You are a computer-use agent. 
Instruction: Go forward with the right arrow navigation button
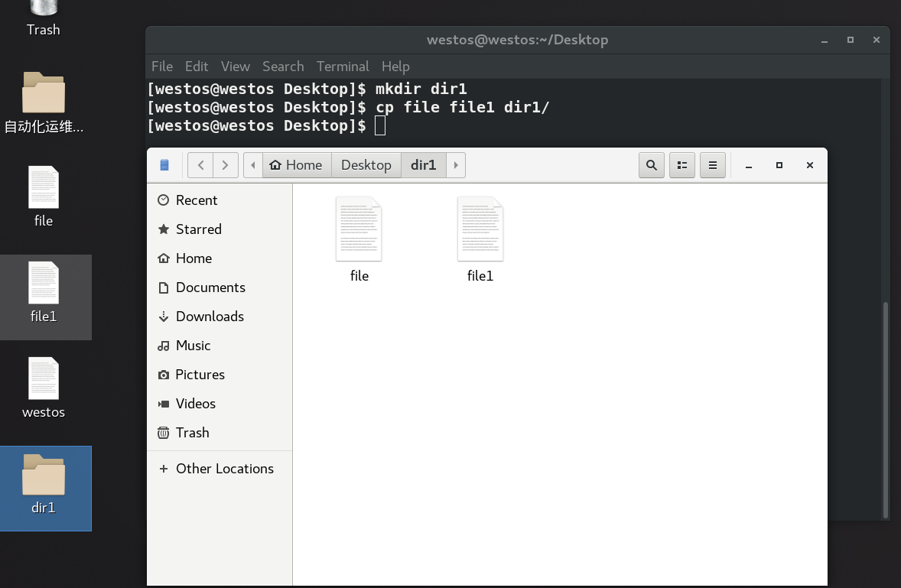(225, 165)
